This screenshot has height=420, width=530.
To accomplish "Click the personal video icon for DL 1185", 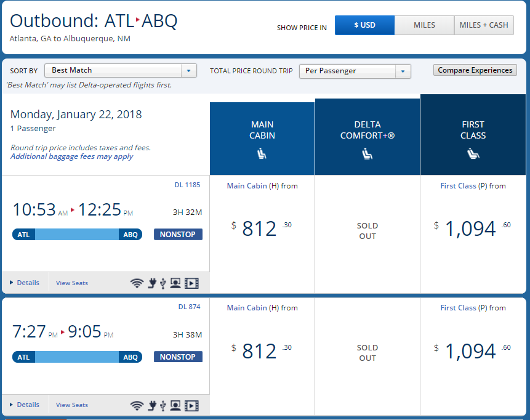I will (x=175, y=283).
